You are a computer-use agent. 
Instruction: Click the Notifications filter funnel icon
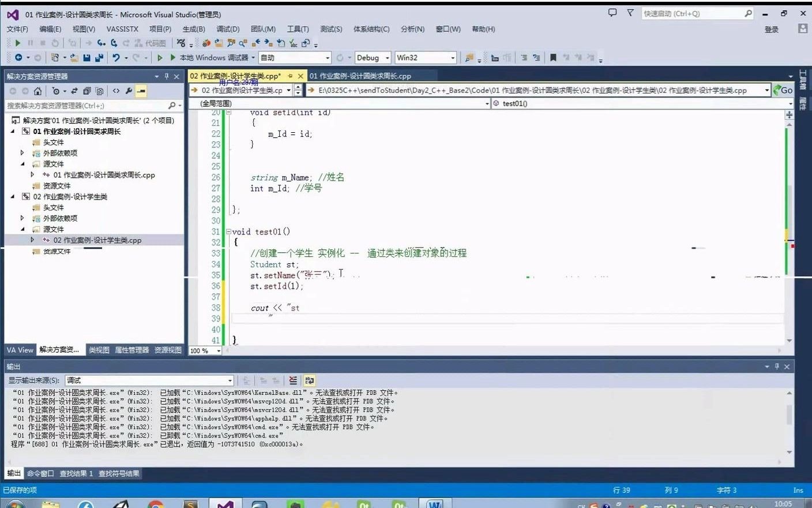pyautogui.click(x=630, y=13)
